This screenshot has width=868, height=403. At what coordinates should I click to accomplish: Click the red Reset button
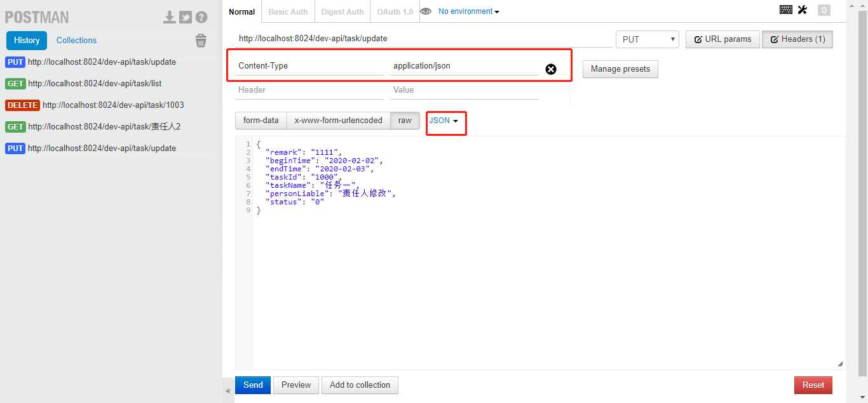point(813,385)
